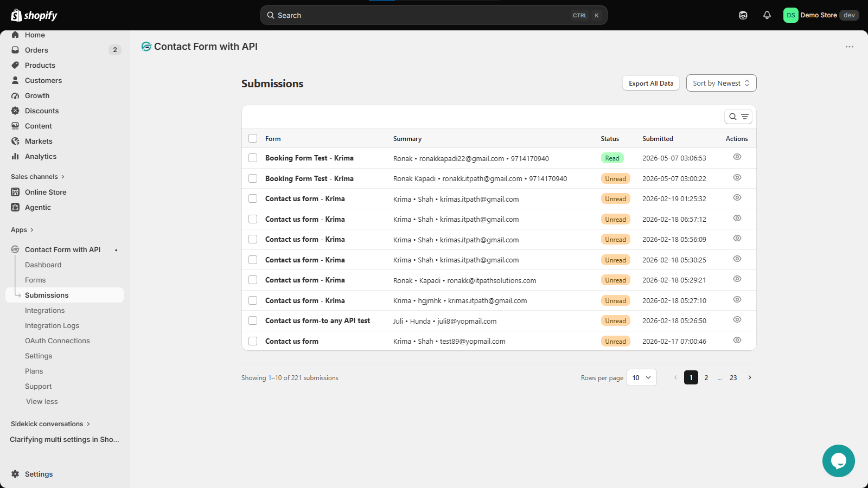Screen dimensions: 868x488
Task: View submission from 2026-02-18 05:26:50
Action: click(737, 319)
